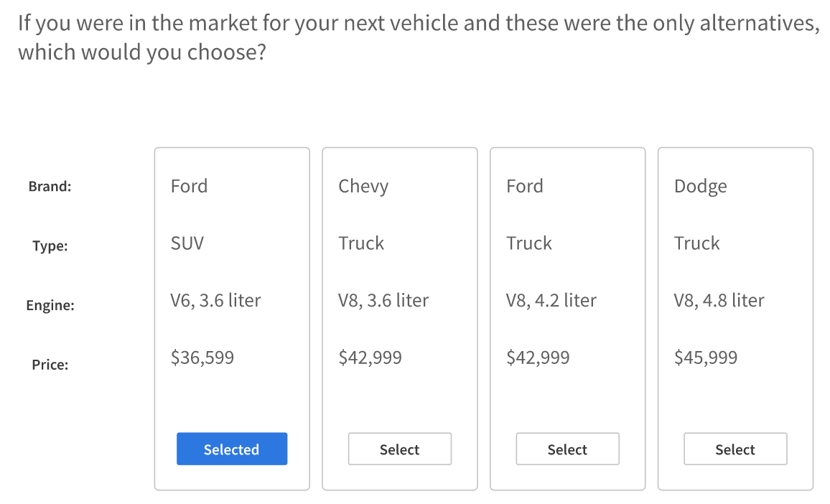Click the V6, 3.6 liter engine text
Screen dimensions: 830x504
click(215, 300)
